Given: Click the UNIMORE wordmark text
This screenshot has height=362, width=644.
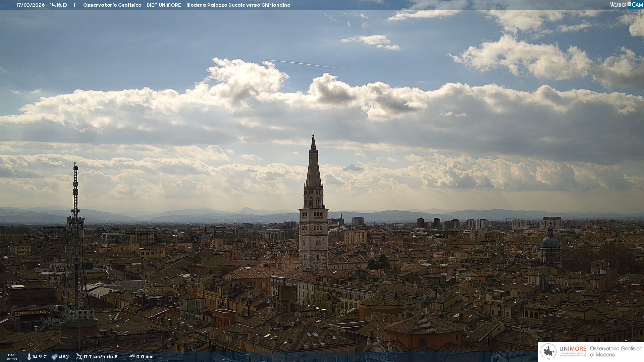Looking at the screenshot, I should [x=573, y=349].
